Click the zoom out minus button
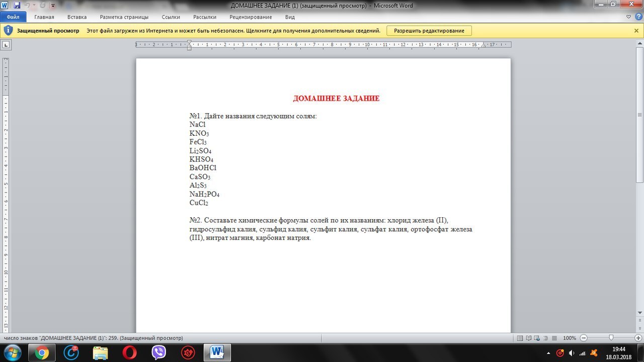The height and width of the screenshot is (362, 644). pyautogui.click(x=583, y=338)
